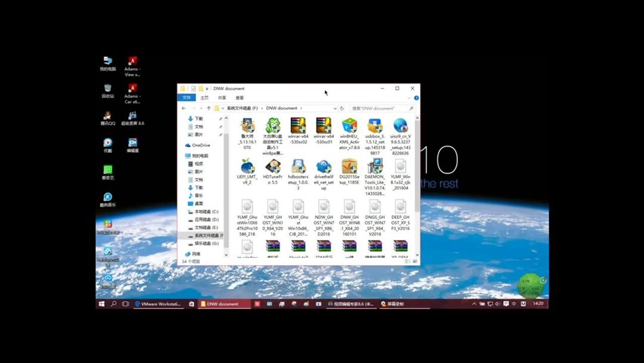Go back with the Explorer back arrow
The image size is (644, 363).
click(184, 108)
